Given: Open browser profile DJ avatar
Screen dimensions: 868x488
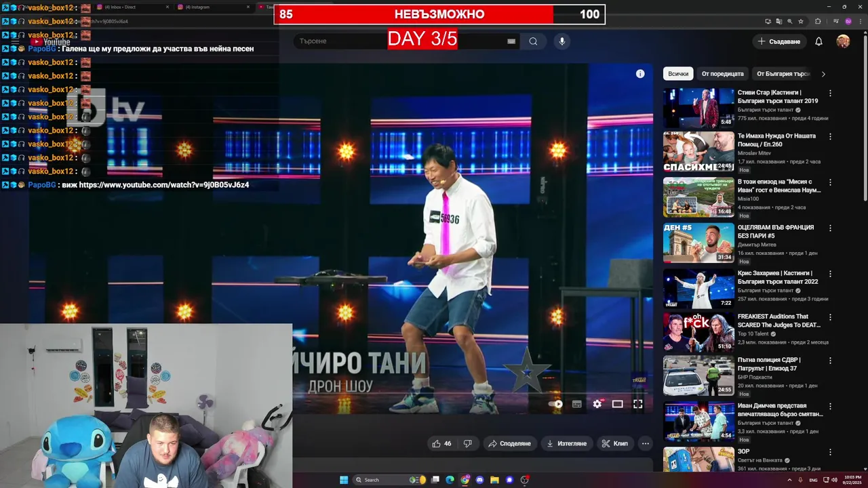Looking at the screenshot, I should point(848,22).
